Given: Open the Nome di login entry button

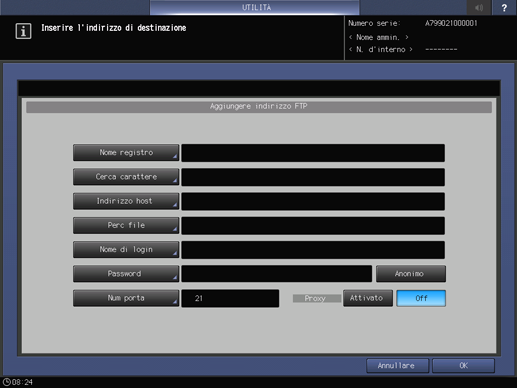Looking at the screenshot, I should point(126,249).
